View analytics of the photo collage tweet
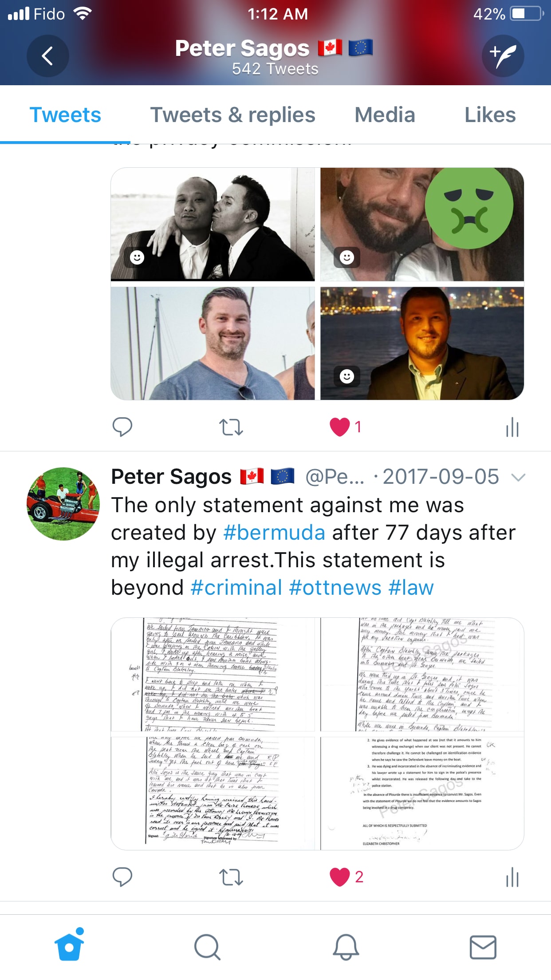 (x=512, y=427)
